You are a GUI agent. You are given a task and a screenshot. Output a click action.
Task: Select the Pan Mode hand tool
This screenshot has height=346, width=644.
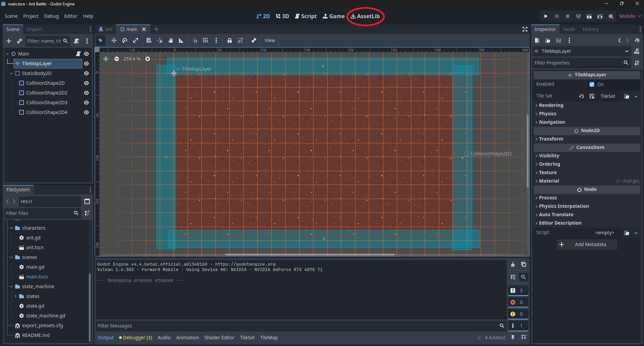coord(171,40)
